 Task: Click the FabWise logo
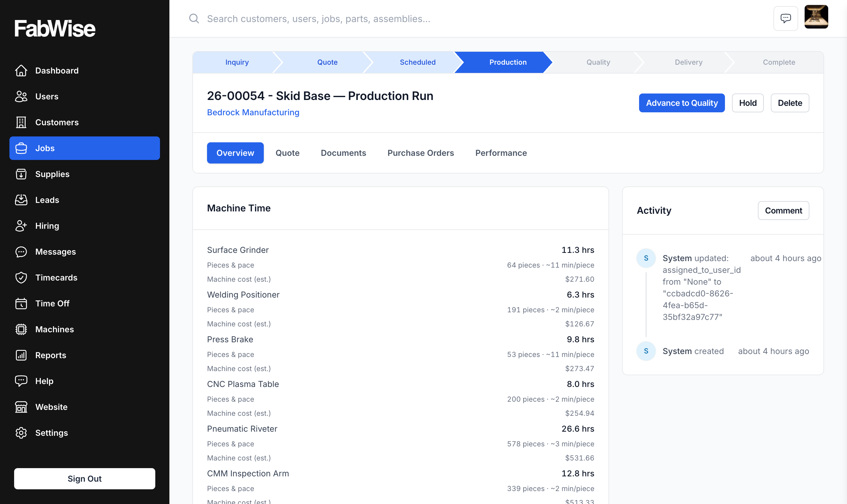55,28
